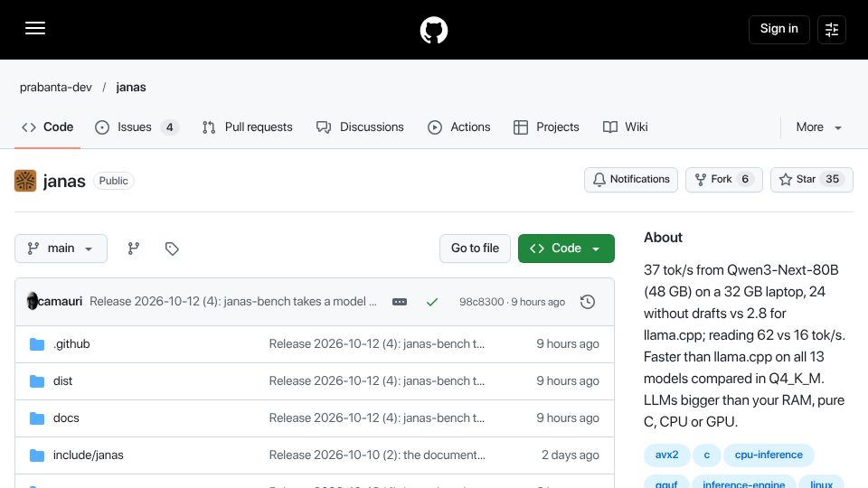Switch to the Issues tab

(137, 127)
